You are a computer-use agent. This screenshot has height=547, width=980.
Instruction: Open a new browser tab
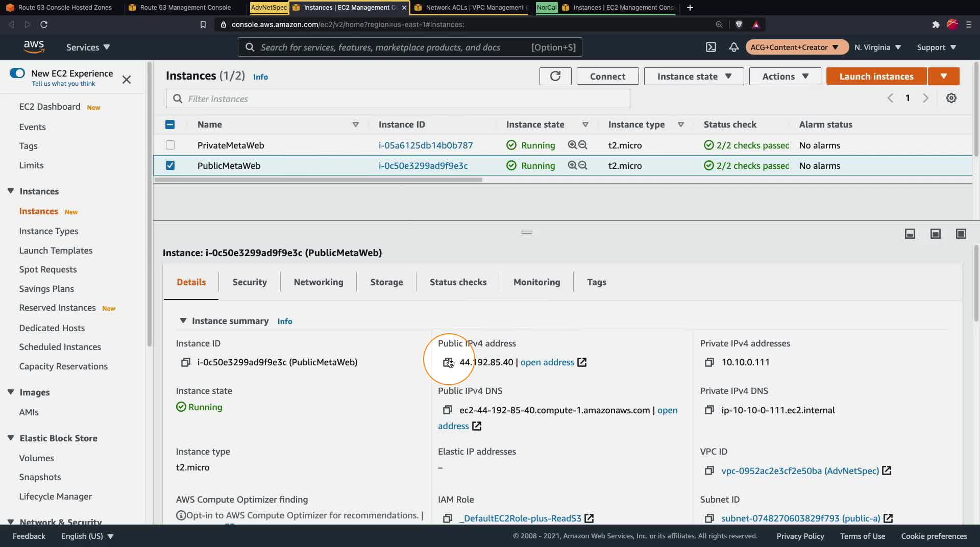(690, 8)
